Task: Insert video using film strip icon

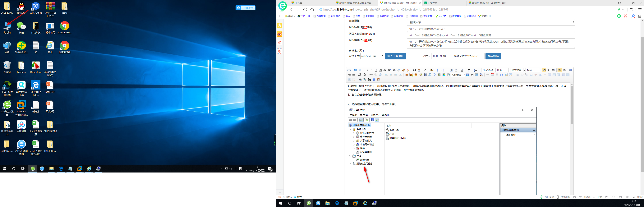Action: [425, 75]
